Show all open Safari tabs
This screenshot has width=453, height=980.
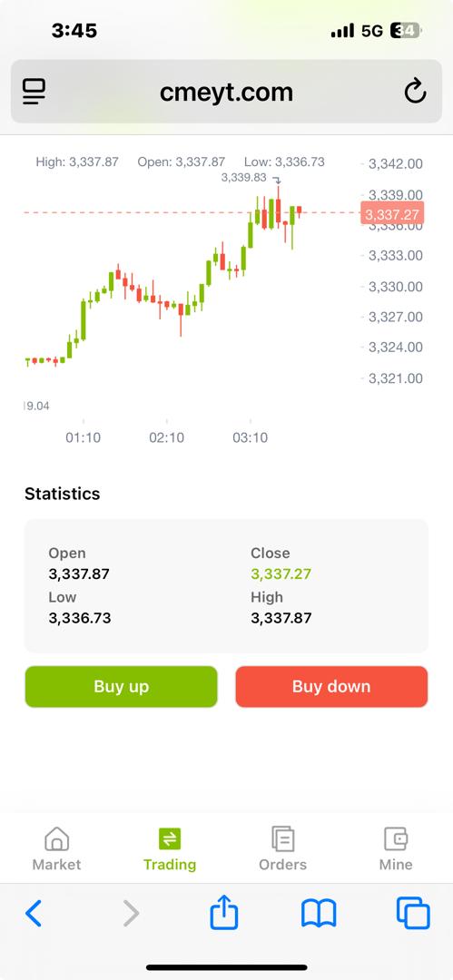(x=413, y=913)
